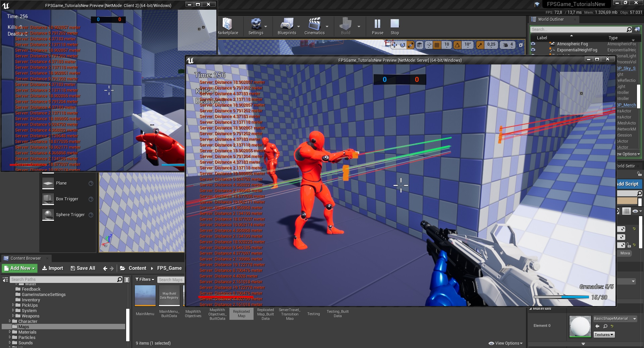Select the Content Browser tab

pyautogui.click(x=25, y=258)
